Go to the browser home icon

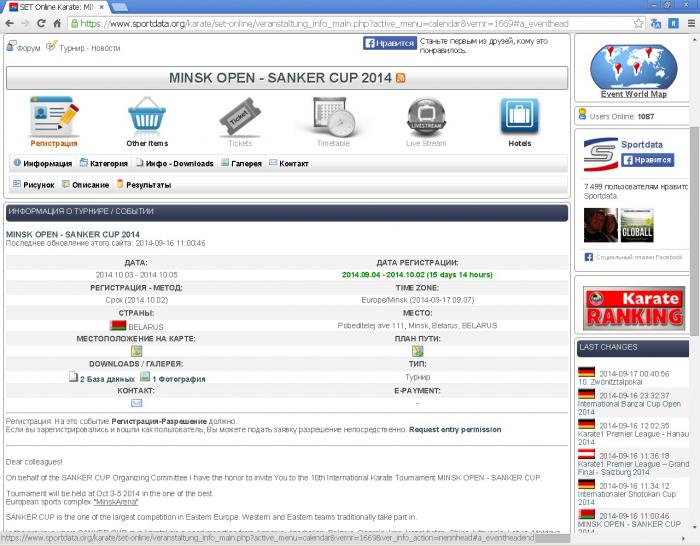pos(57,24)
